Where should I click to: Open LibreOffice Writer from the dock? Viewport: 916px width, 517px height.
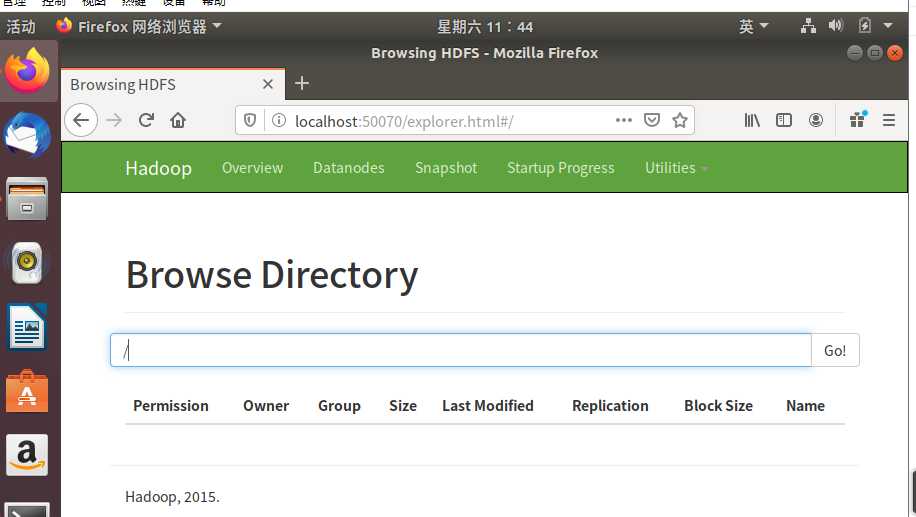(27, 327)
